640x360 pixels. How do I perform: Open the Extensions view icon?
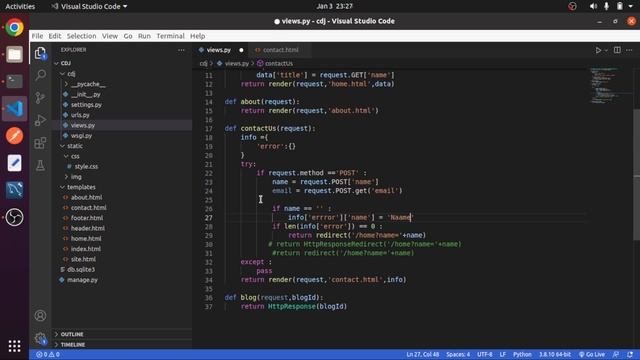click(x=40, y=143)
